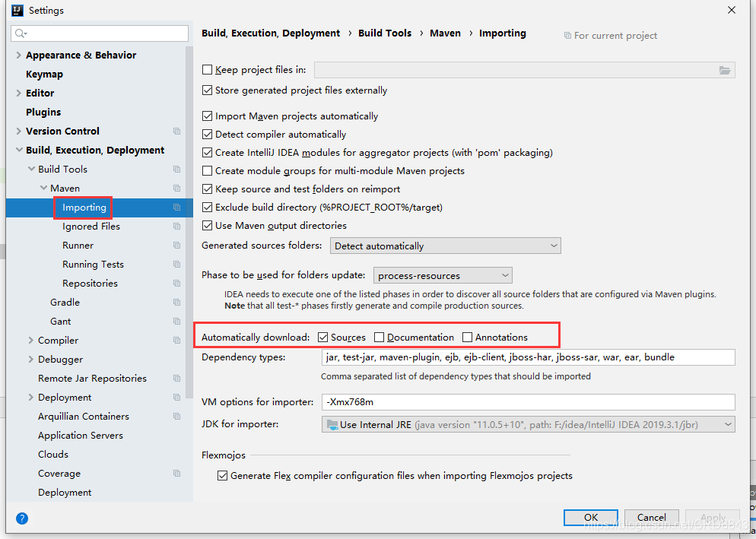This screenshot has width=756, height=539.
Task: Click the Cancel button
Action: coord(651,517)
